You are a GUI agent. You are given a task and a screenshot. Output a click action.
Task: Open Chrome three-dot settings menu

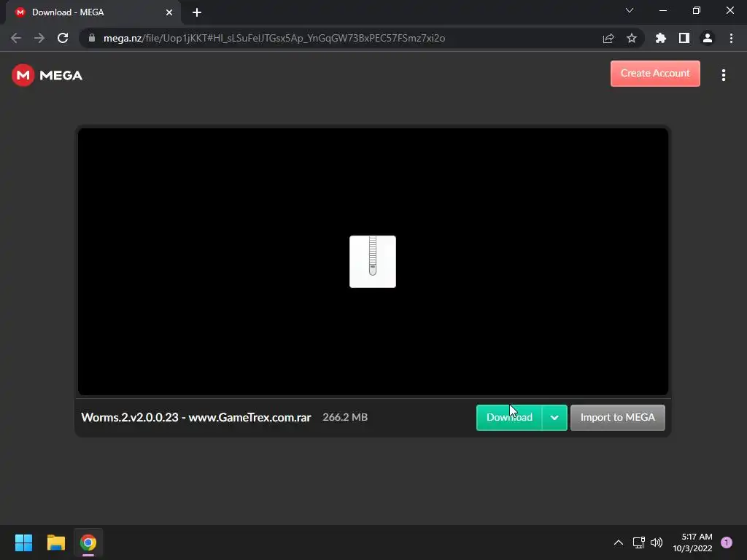click(731, 38)
